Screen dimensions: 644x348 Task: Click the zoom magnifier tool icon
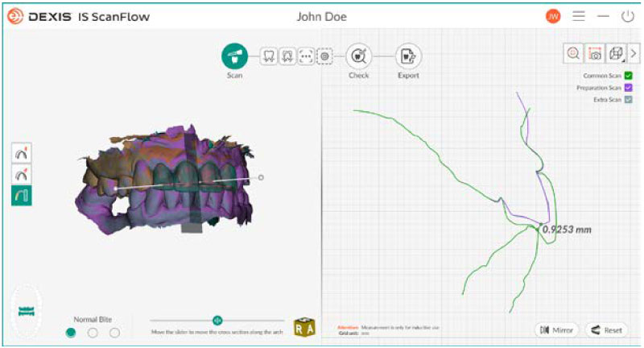(573, 53)
